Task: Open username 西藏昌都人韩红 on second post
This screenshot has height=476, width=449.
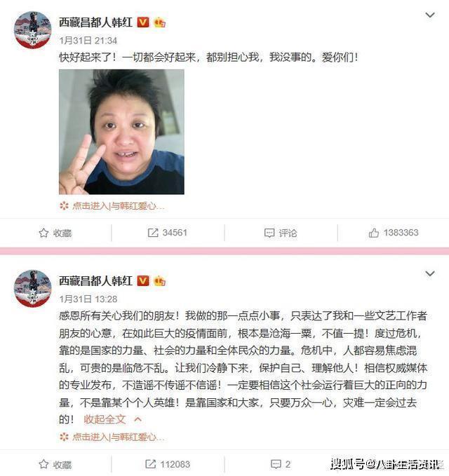Action: [95, 281]
